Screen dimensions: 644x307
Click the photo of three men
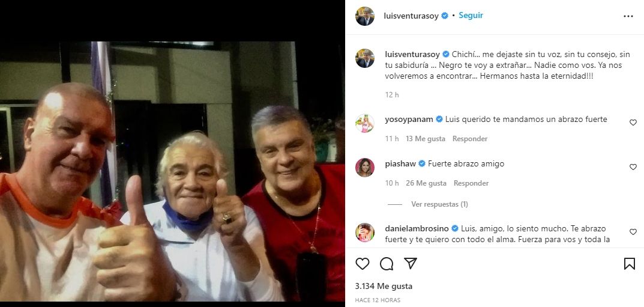click(172, 171)
